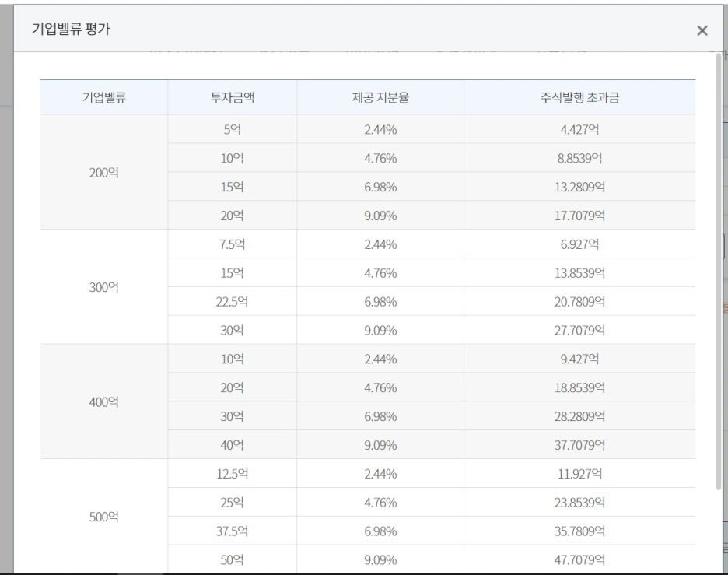Viewport: 728px width, 575px height.
Task: Click the 4.427억 premium value
Action: tap(579, 129)
